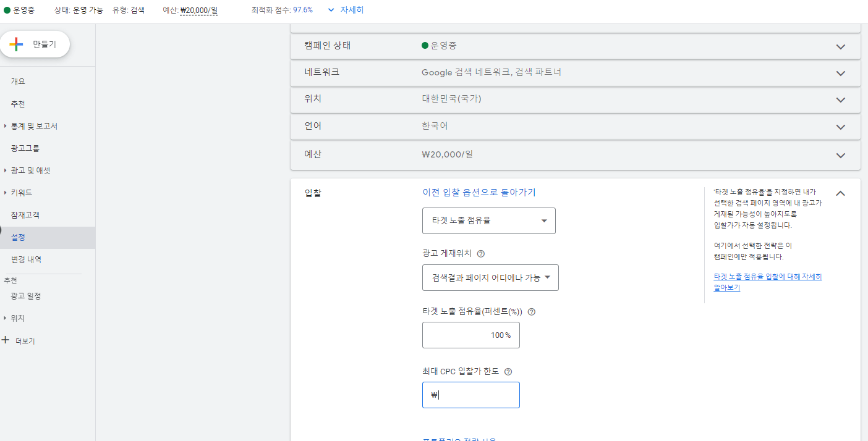Open the 타겟 노출 점유율 bidding strategy dropdown
The width and height of the screenshot is (868, 441).
488,220
